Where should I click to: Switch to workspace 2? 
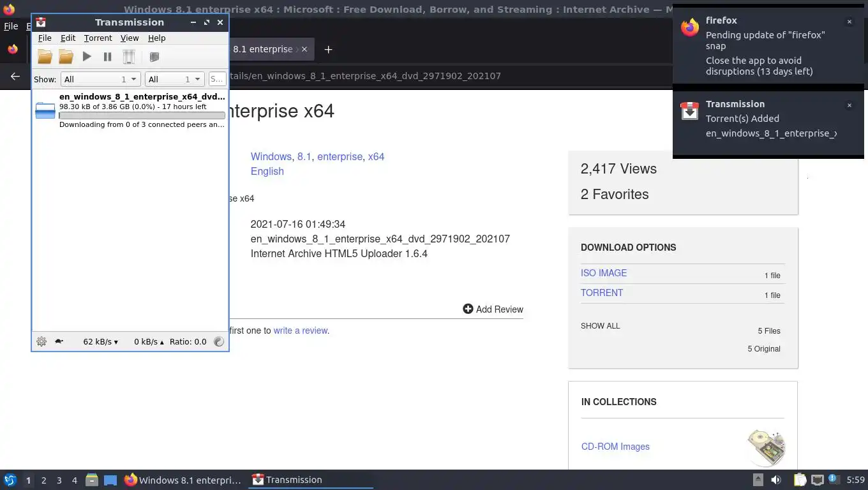coord(43,480)
